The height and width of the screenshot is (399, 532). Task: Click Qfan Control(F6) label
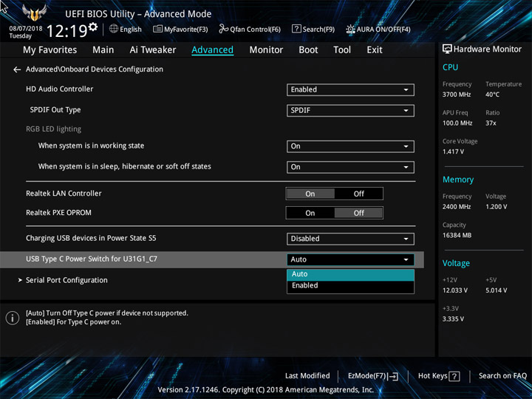coord(255,30)
